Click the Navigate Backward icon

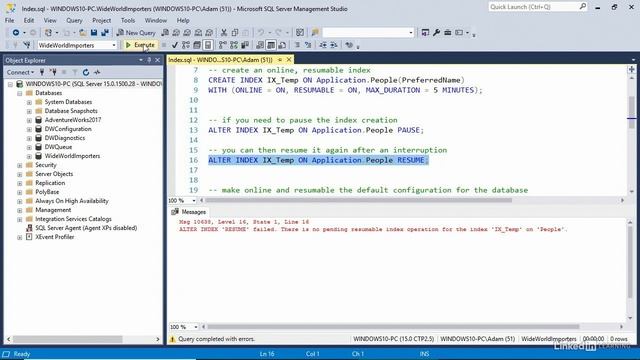point(16,33)
